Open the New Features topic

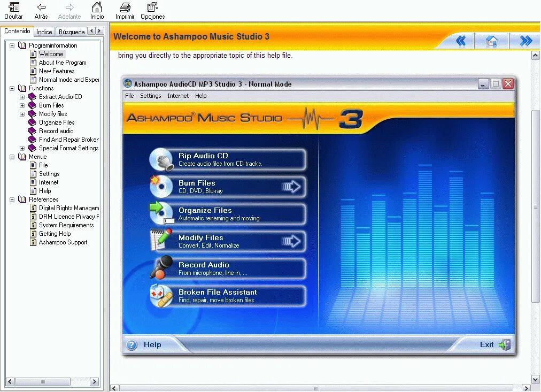[x=57, y=71]
